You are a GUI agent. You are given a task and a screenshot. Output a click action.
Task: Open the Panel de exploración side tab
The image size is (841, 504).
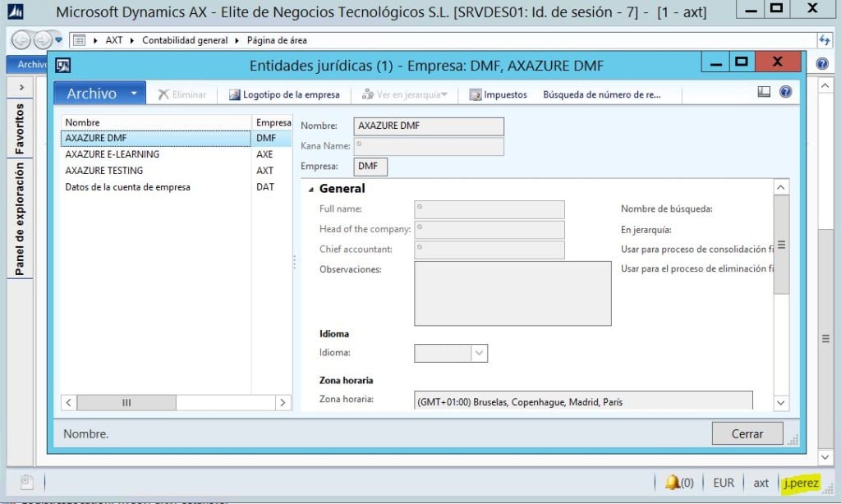[20, 219]
